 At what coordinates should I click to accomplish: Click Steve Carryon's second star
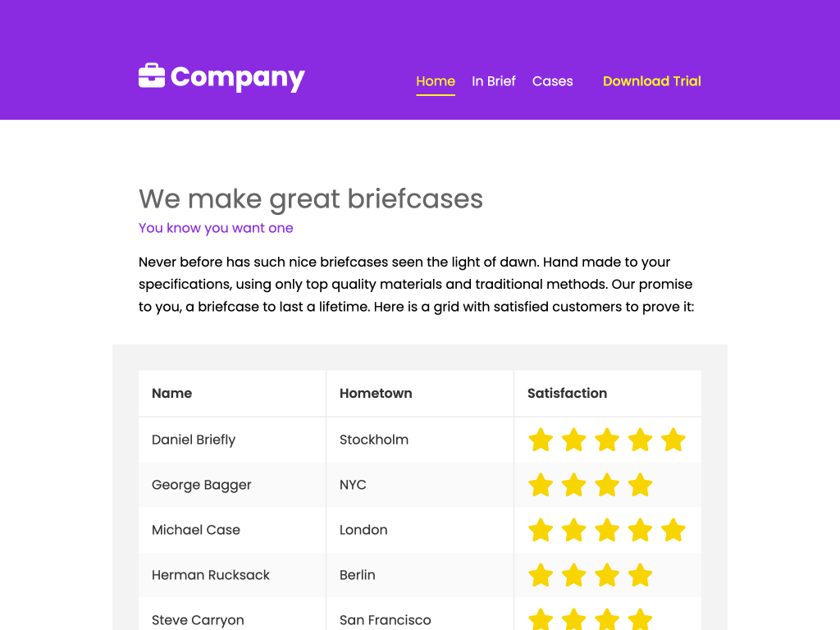(x=573, y=619)
